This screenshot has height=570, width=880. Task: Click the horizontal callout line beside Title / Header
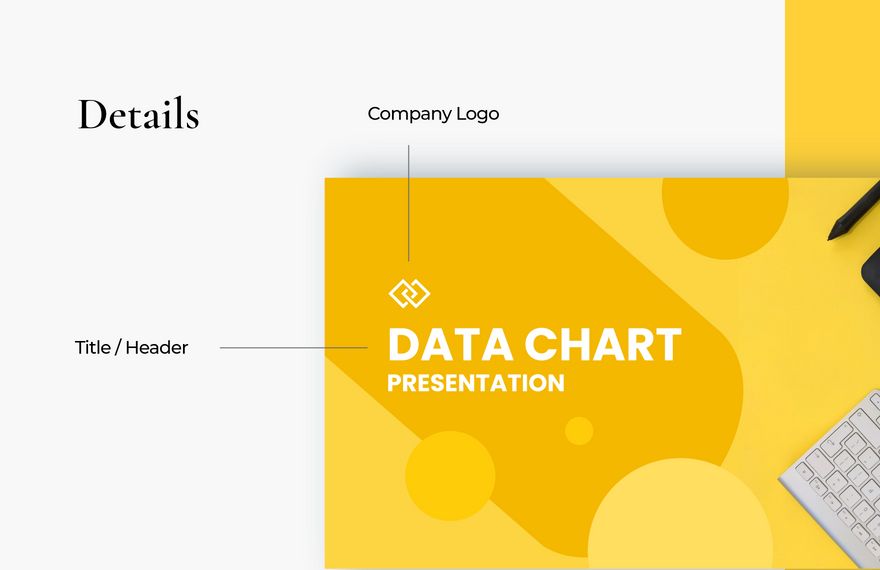coord(292,348)
